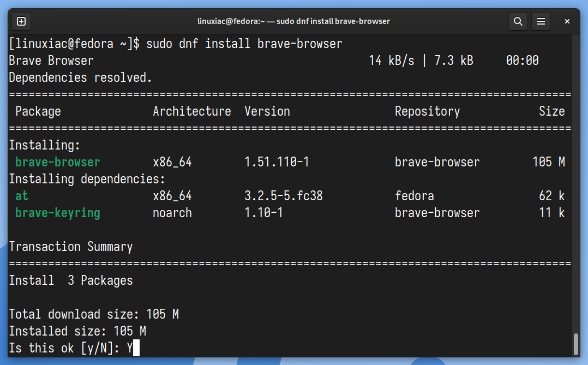Image resolution: width=588 pixels, height=365 pixels.
Task: Close the terminal window
Action: [567, 21]
